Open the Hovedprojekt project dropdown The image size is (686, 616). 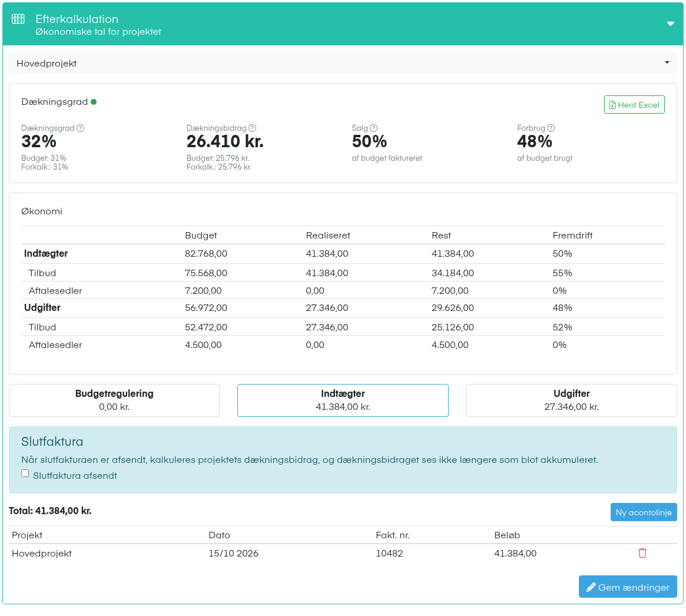(343, 64)
